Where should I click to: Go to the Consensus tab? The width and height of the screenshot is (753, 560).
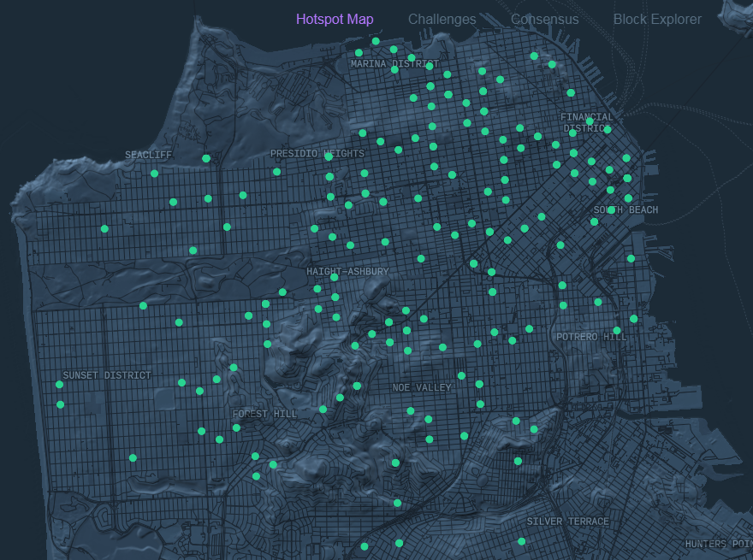[544, 19]
